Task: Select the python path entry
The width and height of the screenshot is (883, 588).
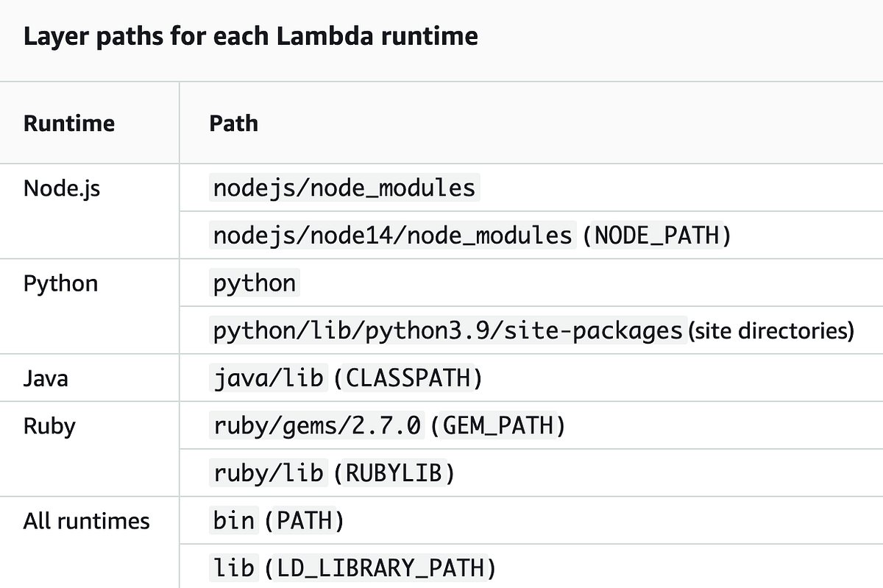Action: click(254, 283)
